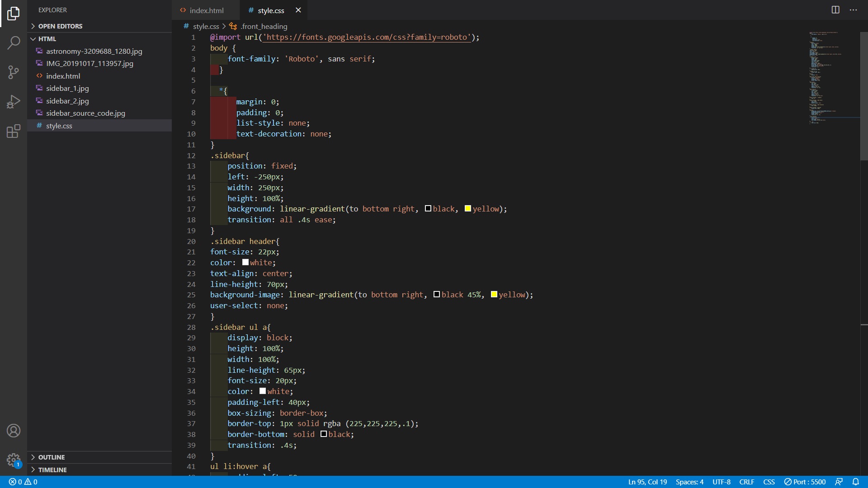Click the image icon beside astronomy-3209688_1280.jpg
The image size is (868, 488).
(x=39, y=51)
